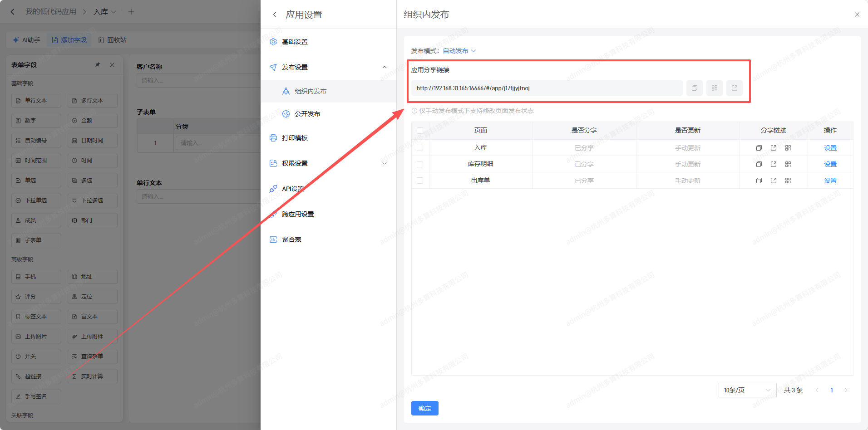Go to previous page in pagination
The height and width of the screenshot is (430, 868).
(x=817, y=390)
